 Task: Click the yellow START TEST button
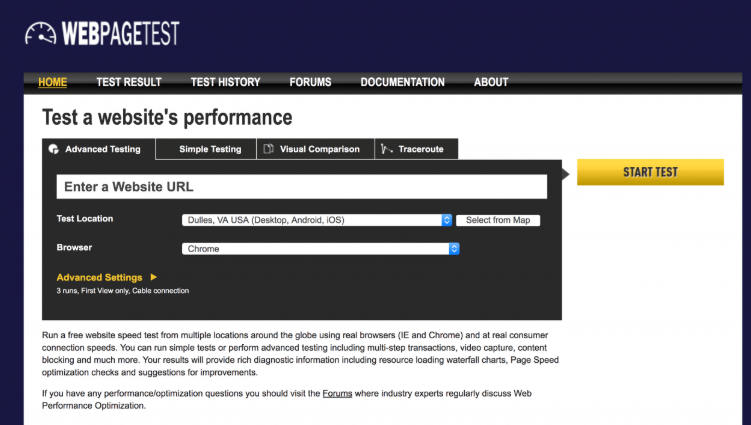[x=650, y=172]
